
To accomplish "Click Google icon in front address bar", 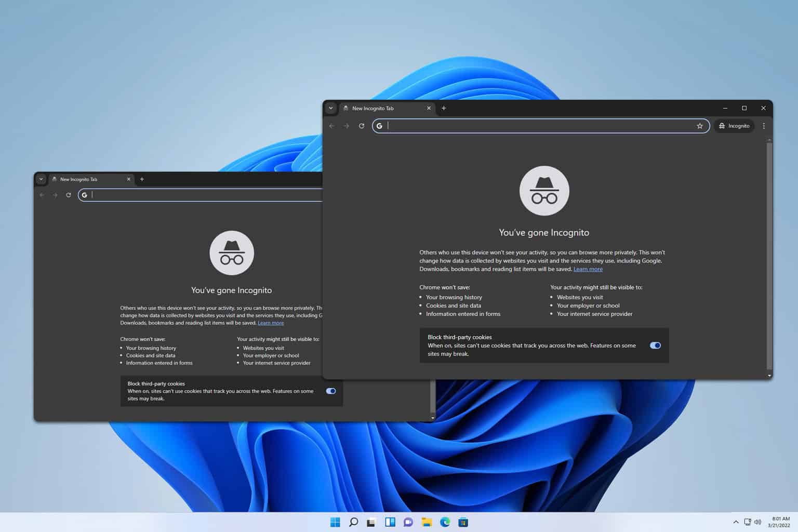I will point(379,126).
